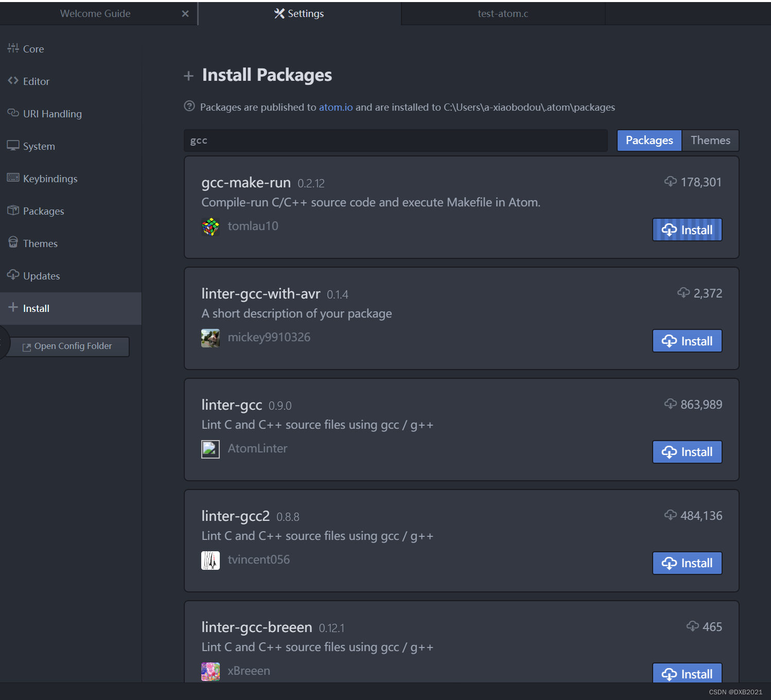Click the gcc-make-run description text
This screenshot has width=771, height=700.
[x=371, y=202]
